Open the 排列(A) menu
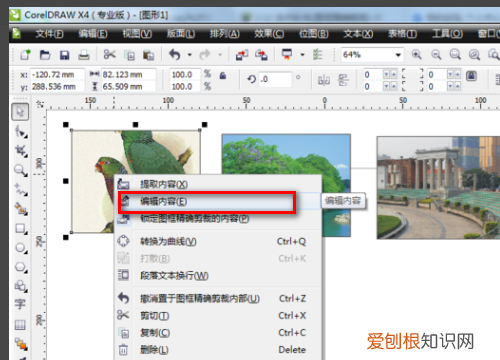This screenshot has height=360, width=500. [x=224, y=34]
